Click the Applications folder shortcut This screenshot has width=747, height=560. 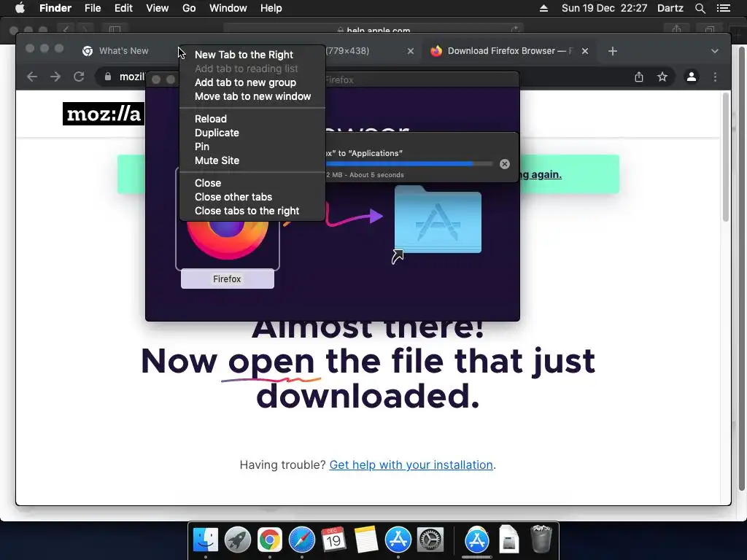(x=438, y=220)
